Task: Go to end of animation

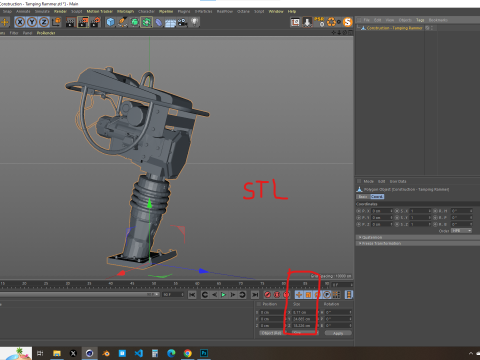Action: (255, 295)
